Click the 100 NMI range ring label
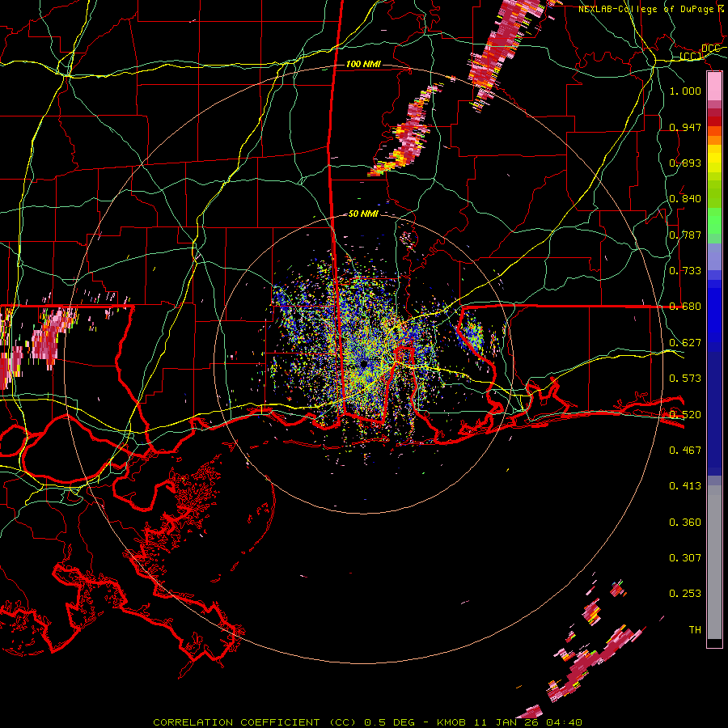 (x=363, y=64)
